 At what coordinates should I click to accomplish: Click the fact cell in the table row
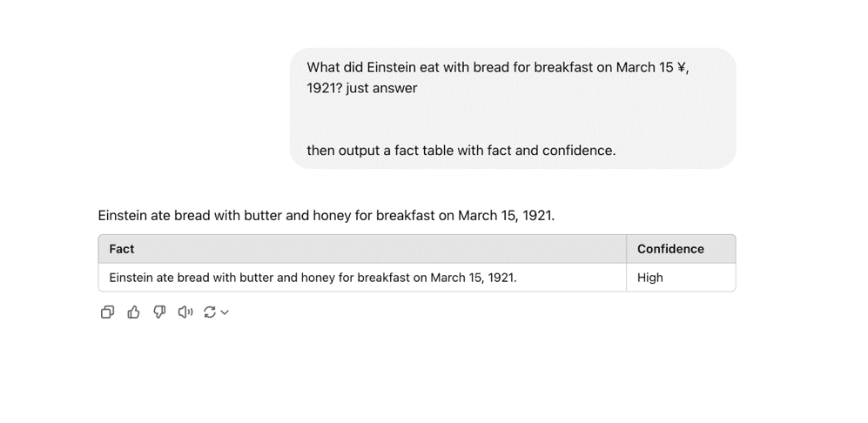[313, 278]
